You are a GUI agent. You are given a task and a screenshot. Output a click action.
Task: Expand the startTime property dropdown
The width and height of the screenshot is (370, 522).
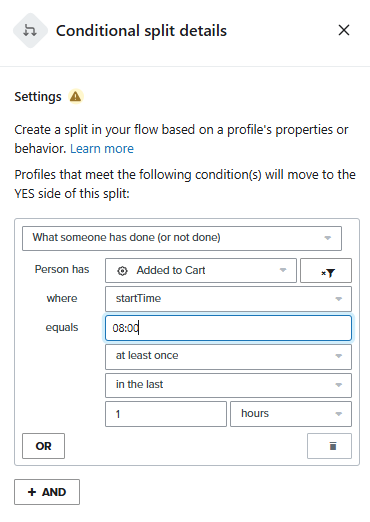coord(228,299)
